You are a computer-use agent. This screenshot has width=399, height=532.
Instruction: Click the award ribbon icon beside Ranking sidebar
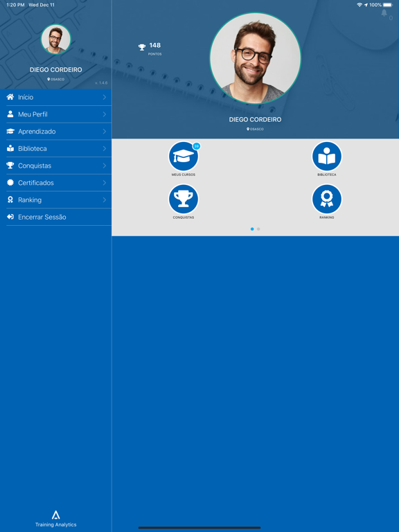pyautogui.click(x=10, y=199)
